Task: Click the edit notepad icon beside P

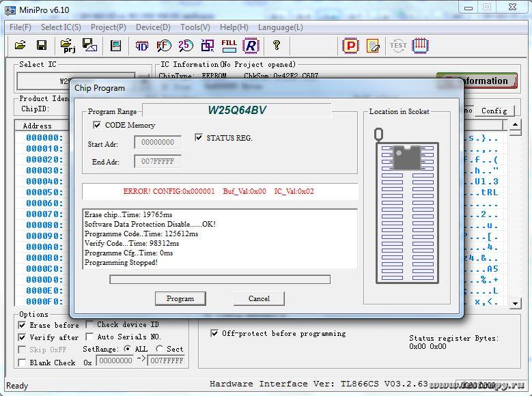Action: tap(373, 46)
